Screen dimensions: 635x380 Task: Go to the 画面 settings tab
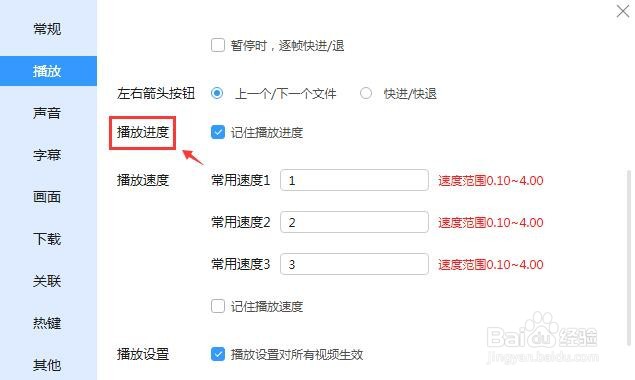pyautogui.click(x=47, y=197)
